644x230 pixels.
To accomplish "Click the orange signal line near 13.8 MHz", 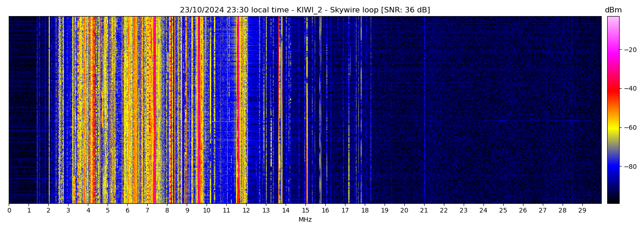I will [x=282, y=110].
